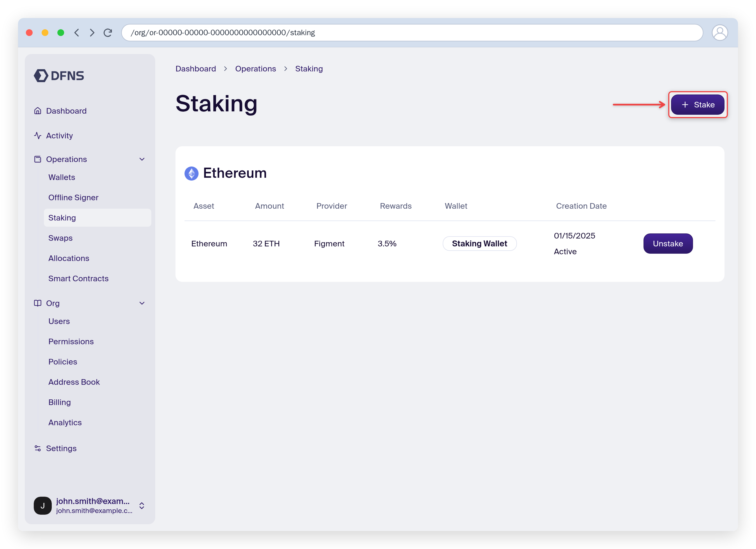
Task: Select Wallets in the sidebar
Action: click(x=62, y=177)
